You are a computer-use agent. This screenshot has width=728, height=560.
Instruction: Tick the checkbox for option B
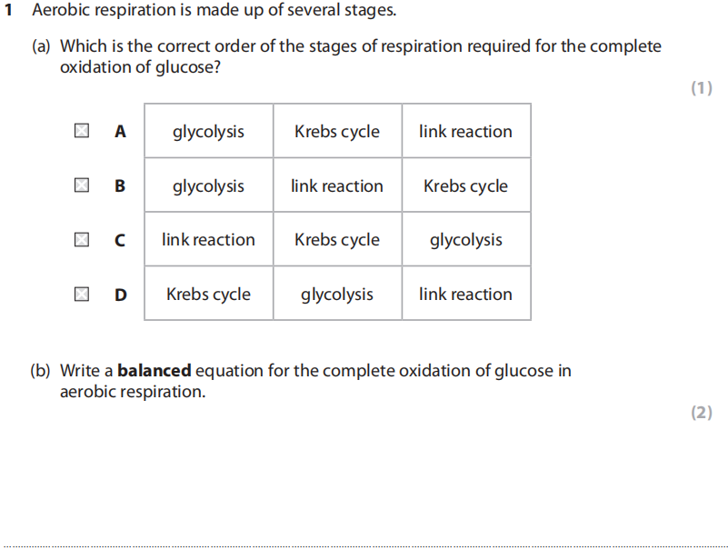pos(82,186)
